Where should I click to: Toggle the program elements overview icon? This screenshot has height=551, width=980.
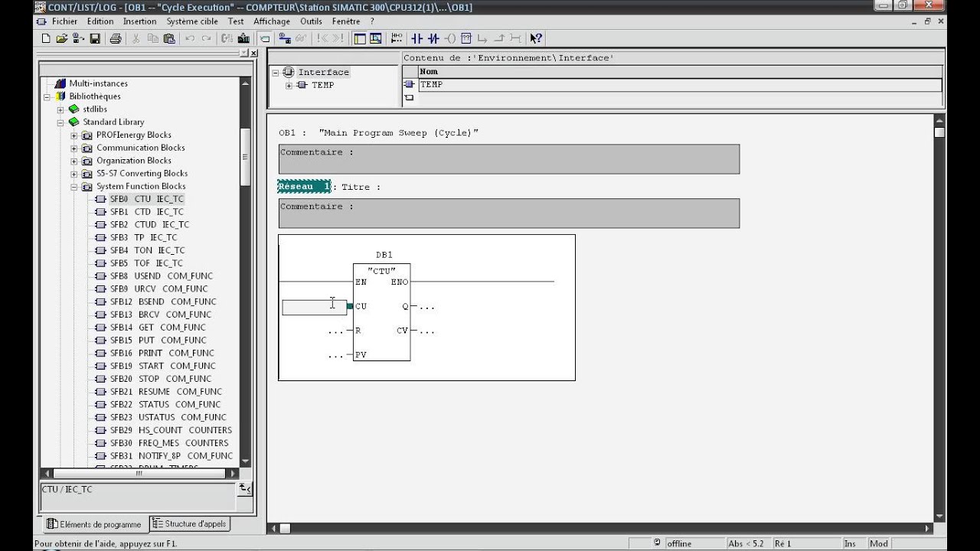[359, 38]
